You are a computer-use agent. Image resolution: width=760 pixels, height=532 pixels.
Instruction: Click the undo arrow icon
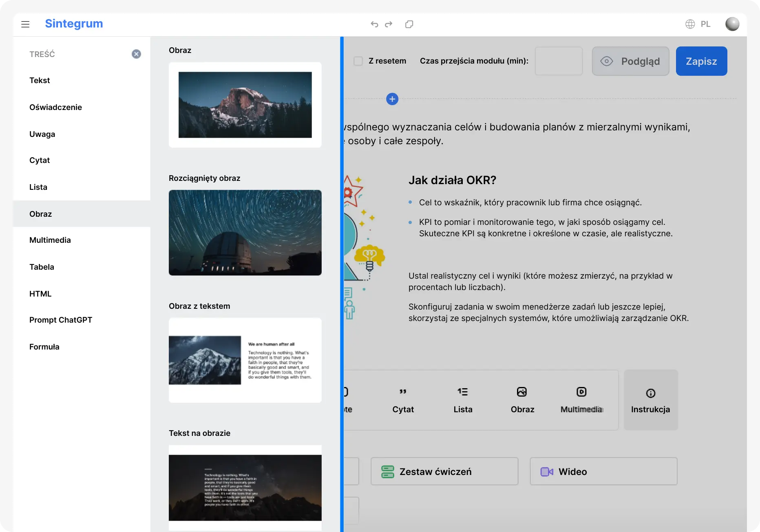(x=374, y=24)
